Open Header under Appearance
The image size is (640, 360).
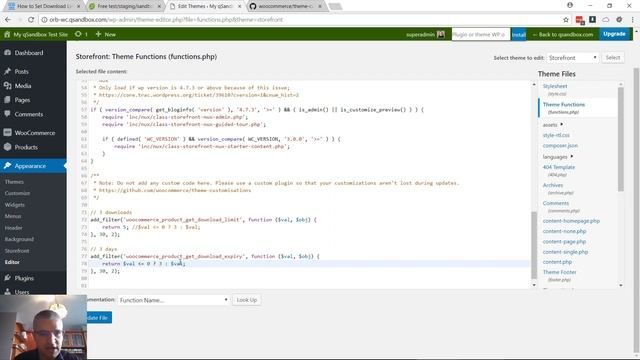(13, 228)
